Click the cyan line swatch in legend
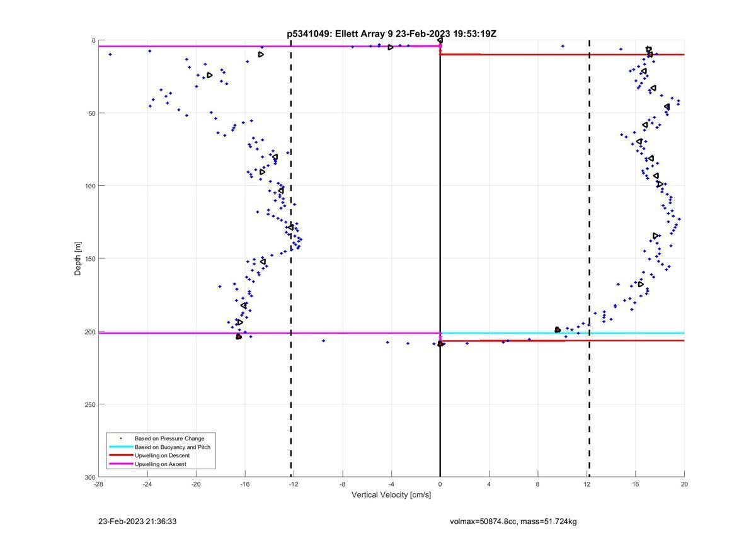The width and height of the screenshot is (756, 536). (x=121, y=447)
